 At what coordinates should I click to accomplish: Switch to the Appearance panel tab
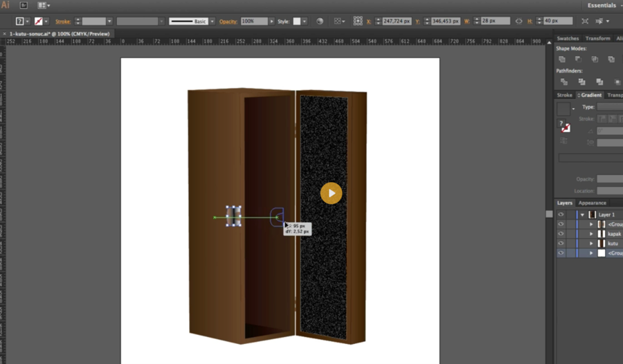pos(592,203)
